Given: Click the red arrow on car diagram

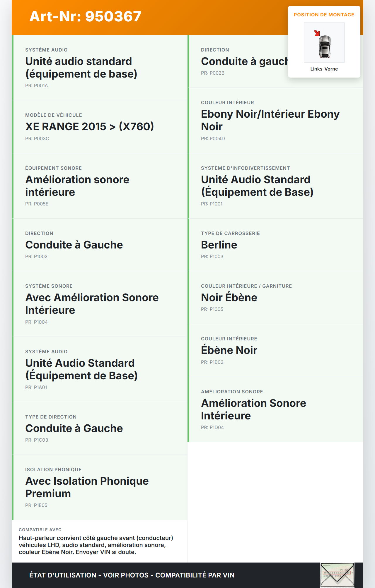Looking at the screenshot, I should 317,33.
